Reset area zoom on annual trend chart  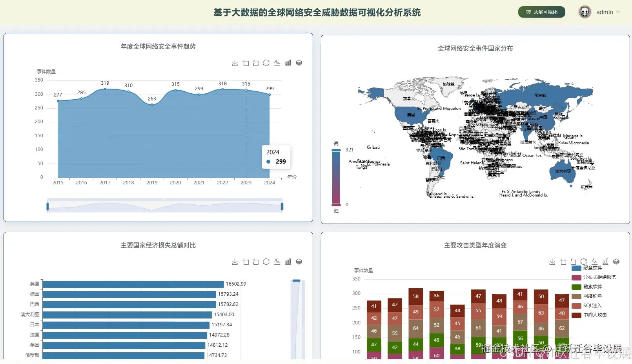pos(256,63)
